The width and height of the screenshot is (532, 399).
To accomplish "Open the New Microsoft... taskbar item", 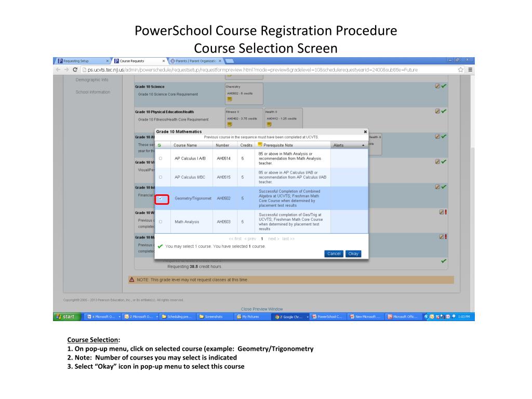I will [365, 316].
